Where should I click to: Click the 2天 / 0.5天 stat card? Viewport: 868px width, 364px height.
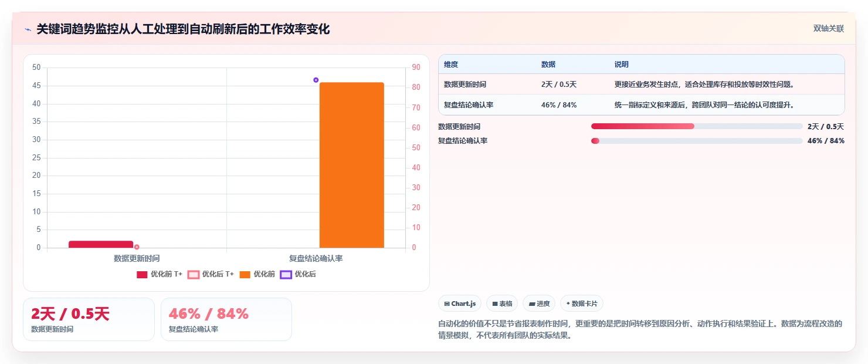[89, 319]
